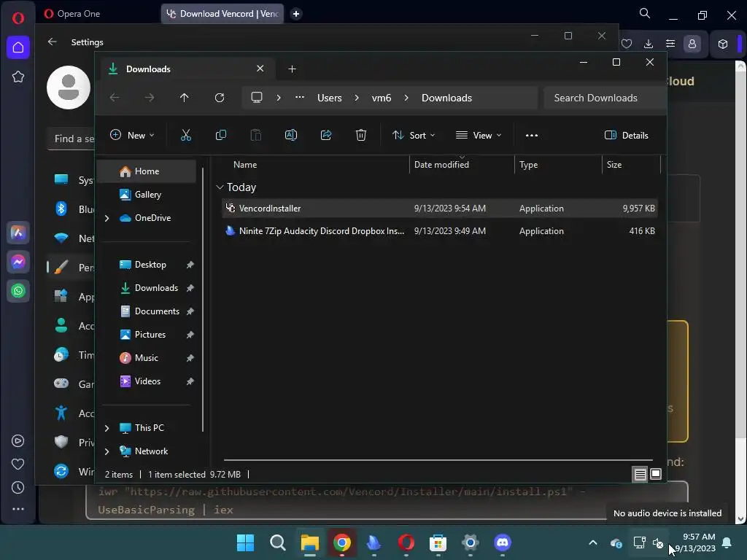This screenshot has height=560, width=747.
Task: Expand the OneDrive tree node arrow
Action: (107, 218)
